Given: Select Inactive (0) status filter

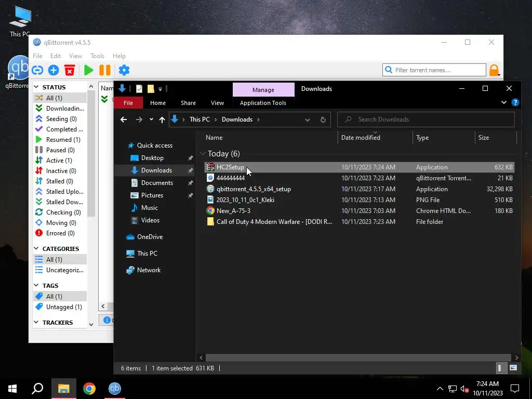Looking at the screenshot, I should (x=60, y=170).
